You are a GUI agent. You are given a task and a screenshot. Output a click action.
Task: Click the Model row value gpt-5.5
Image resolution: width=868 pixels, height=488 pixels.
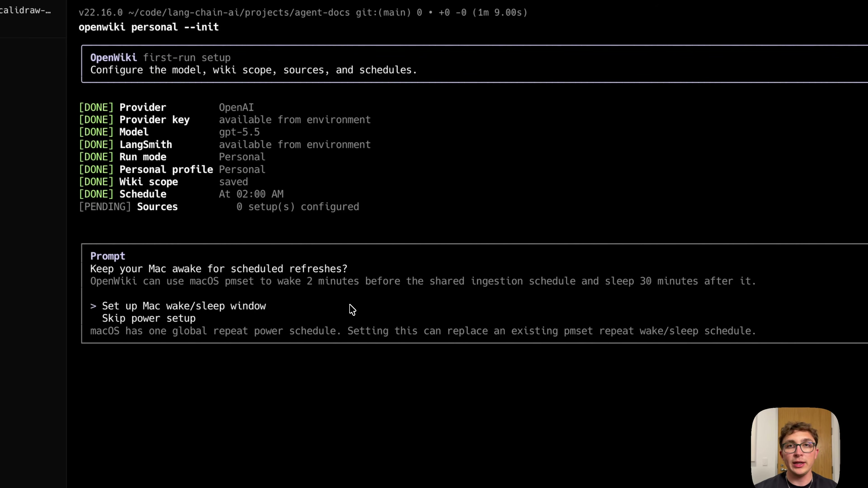pyautogui.click(x=239, y=132)
